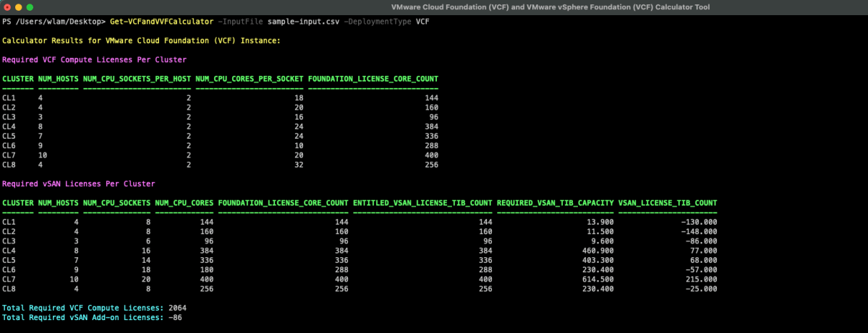Click "CL4" in the vSAN licenses table
Image resolution: width=868 pixels, height=333 pixels.
tap(9, 251)
